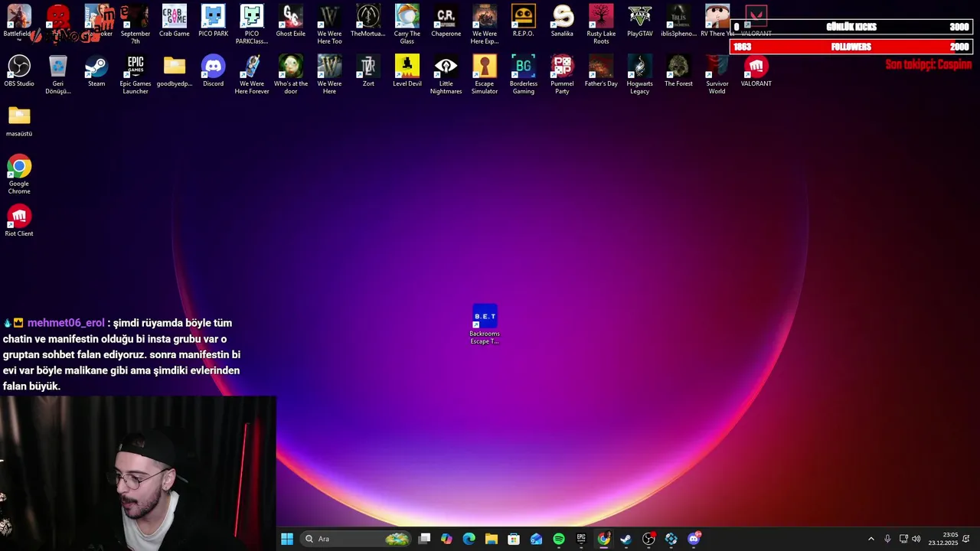Select the Little Nightmares shortcut
980x551 pixels.
tap(446, 74)
